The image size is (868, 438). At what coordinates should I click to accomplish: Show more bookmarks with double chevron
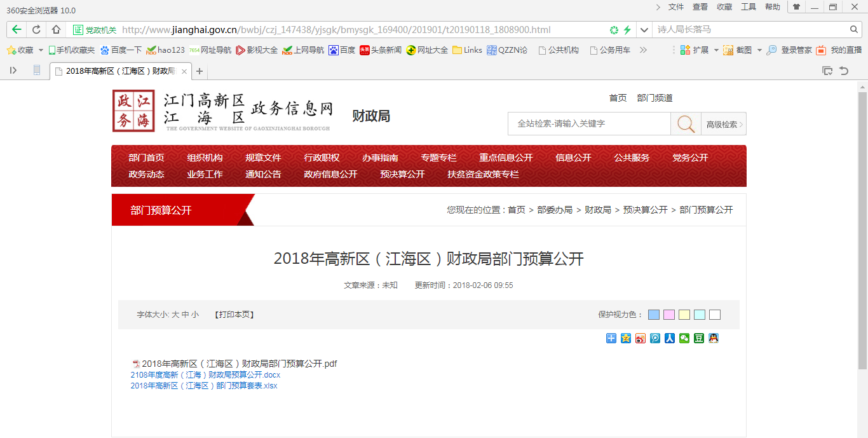point(643,50)
